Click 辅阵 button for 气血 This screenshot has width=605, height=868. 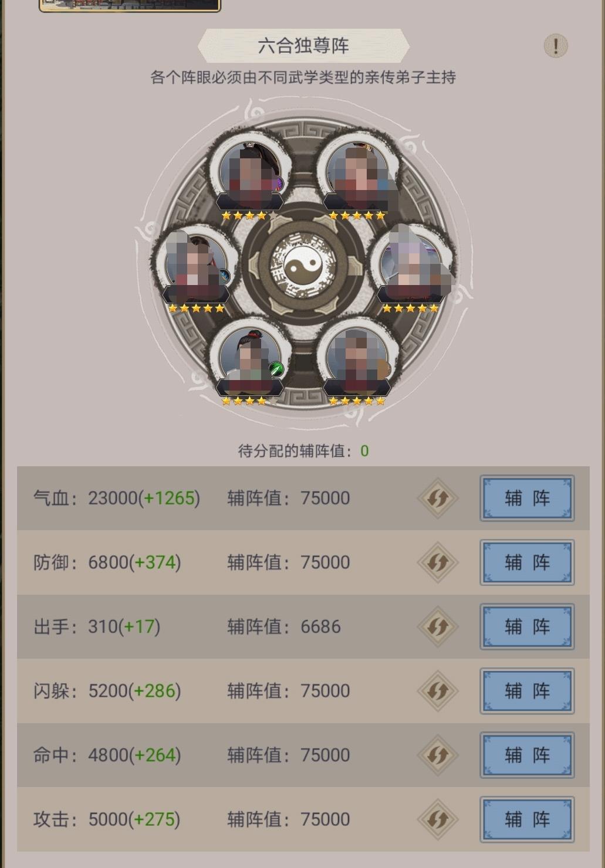(x=527, y=499)
